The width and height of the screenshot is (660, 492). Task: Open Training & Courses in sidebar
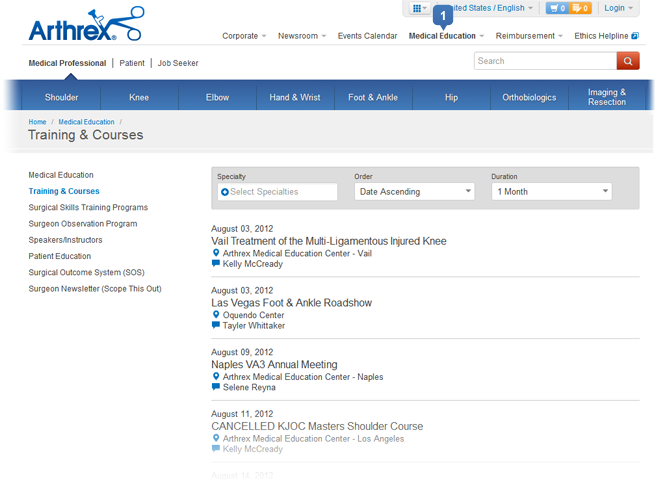coord(64,191)
